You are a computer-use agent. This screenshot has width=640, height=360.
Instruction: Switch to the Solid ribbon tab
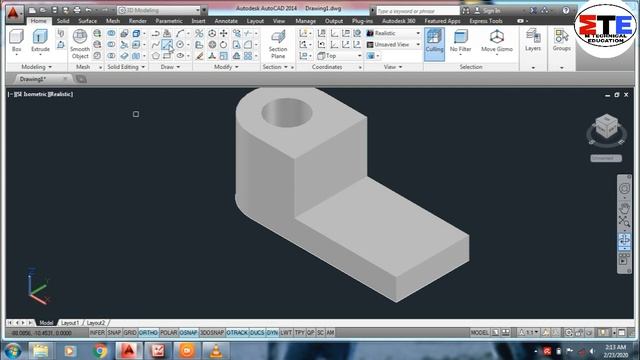(63, 21)
